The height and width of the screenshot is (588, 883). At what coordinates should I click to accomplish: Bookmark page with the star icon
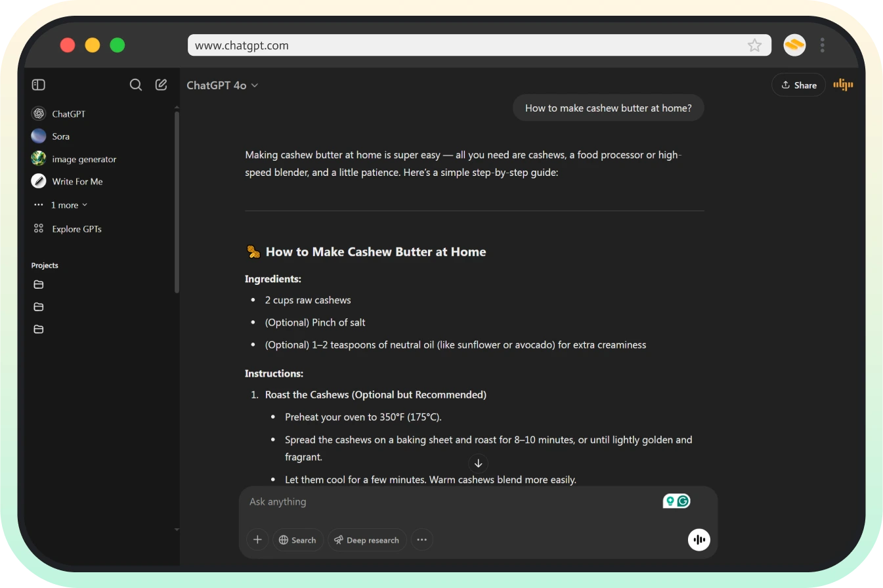(754, 45)
